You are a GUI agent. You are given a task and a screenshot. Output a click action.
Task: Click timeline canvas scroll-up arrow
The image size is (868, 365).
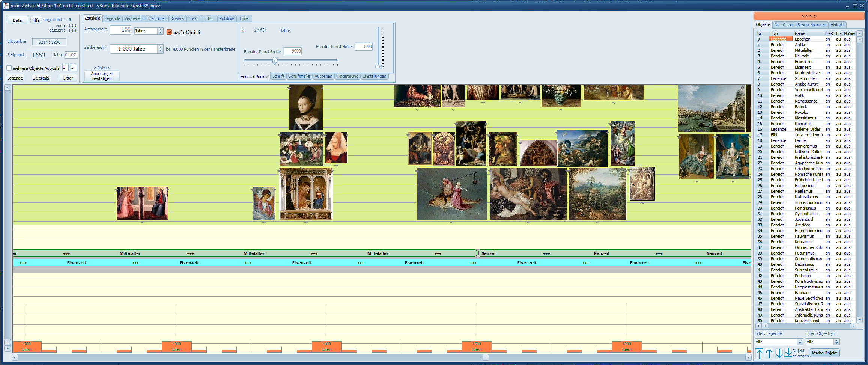pyautogui.click(x=7, y=87)
